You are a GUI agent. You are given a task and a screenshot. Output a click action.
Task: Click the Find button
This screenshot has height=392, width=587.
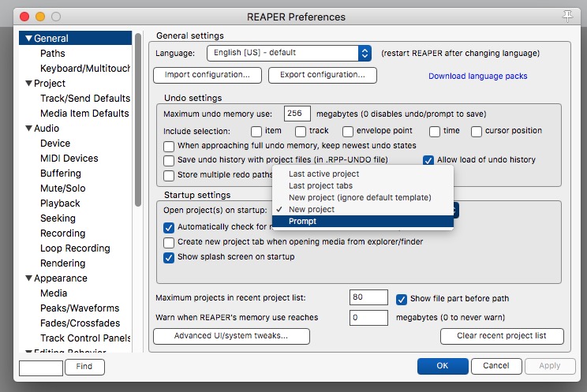click(x=84, y=367)
